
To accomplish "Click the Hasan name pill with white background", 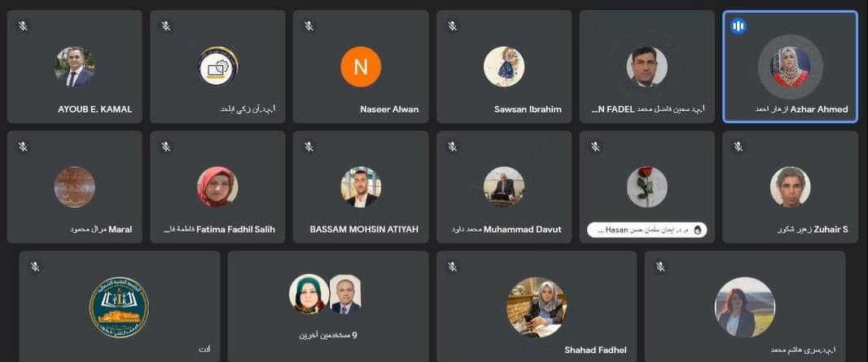I will tap(647, 229).
